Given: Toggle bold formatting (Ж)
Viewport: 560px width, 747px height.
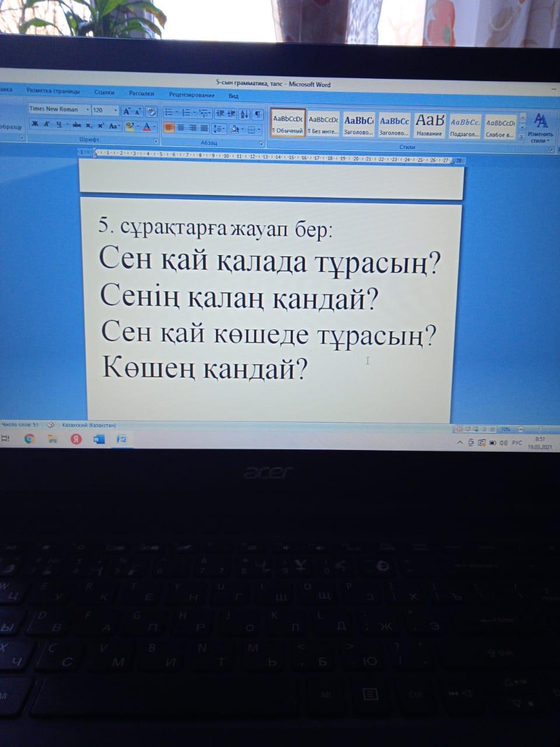Looking at the screenshot, I should click(x=35, y=125).
